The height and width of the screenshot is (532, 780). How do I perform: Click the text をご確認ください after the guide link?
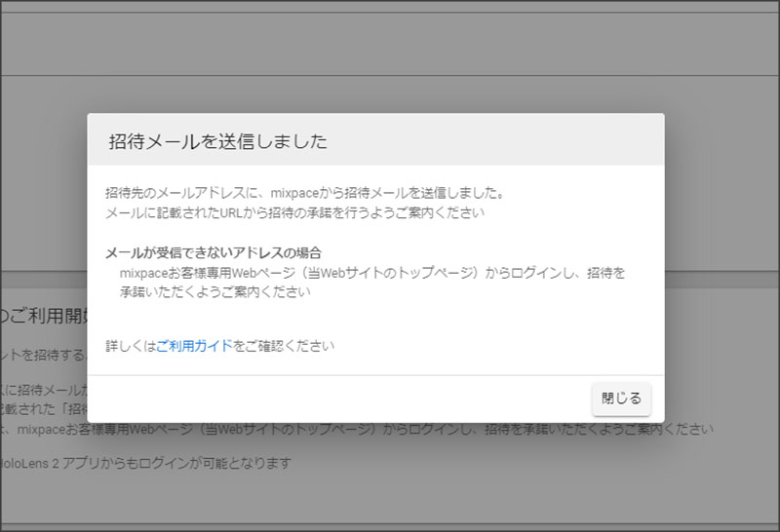[x=283, y=346]
